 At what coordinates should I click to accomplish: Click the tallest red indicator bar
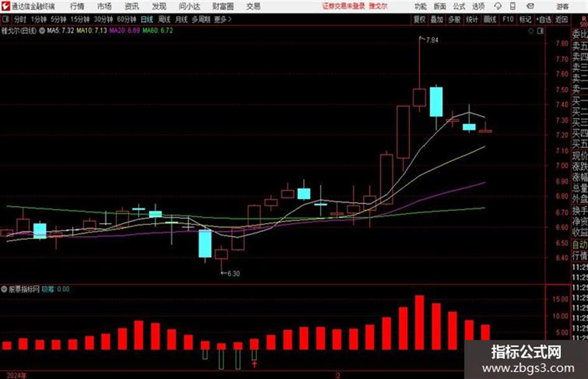coord(419,322)
